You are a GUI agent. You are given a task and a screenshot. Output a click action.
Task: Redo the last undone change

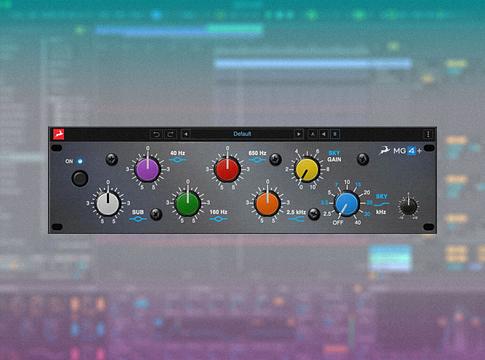[171, 134]
